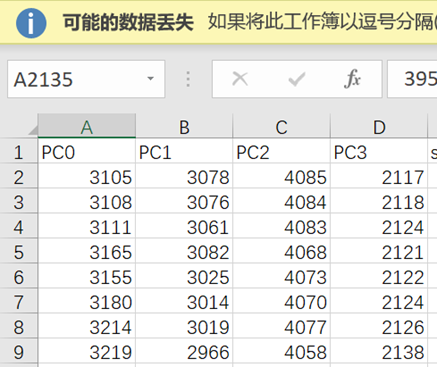The height and width of the screenshot is (367, 437).
Task: Select the cell with value 4058
Action: (x=281, y=352)
